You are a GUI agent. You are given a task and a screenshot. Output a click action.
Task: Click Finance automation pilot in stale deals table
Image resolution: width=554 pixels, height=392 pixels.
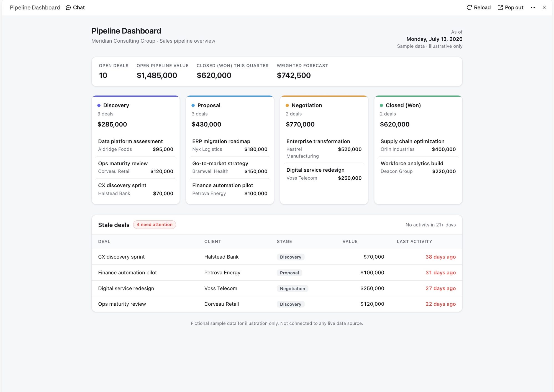(x=127, y=273)
